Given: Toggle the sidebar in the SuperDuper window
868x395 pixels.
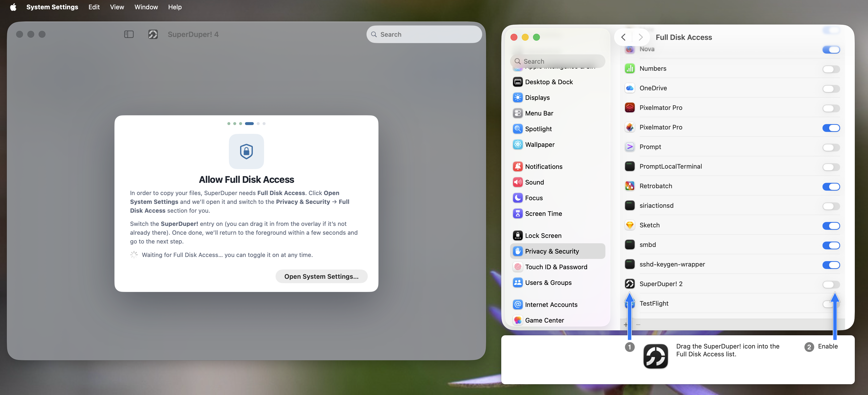Looking at the screenshot, I should pyautogui.click(x=129, y=35).
